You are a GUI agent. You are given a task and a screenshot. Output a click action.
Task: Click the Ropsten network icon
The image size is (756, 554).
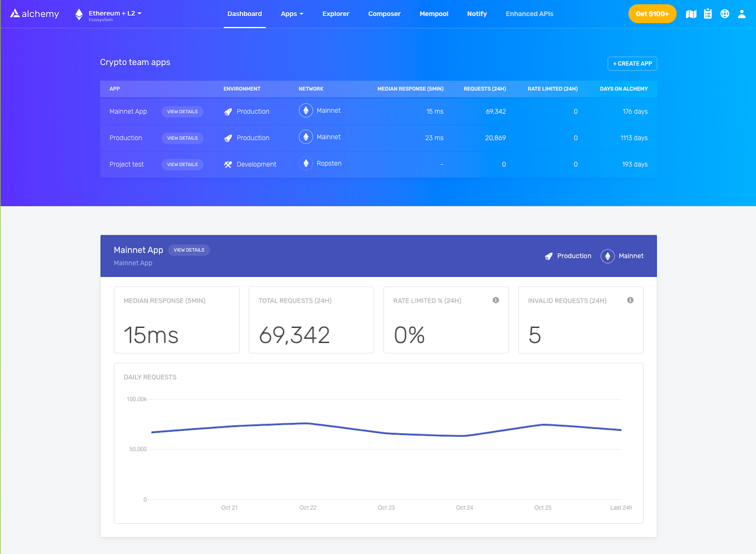pos(306,163)
